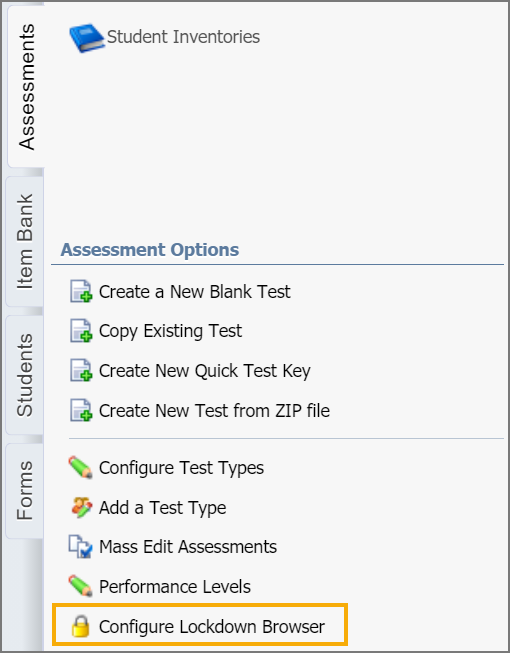Click the blue book Student Inventories icon
This screenshot has height=653, width=510.
tap(86, 37)
